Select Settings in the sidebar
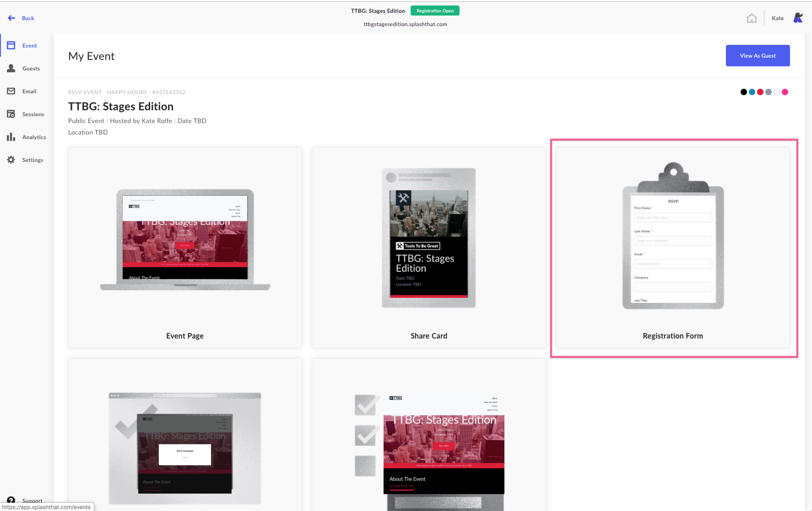The image size is (812, 511). 33,160
